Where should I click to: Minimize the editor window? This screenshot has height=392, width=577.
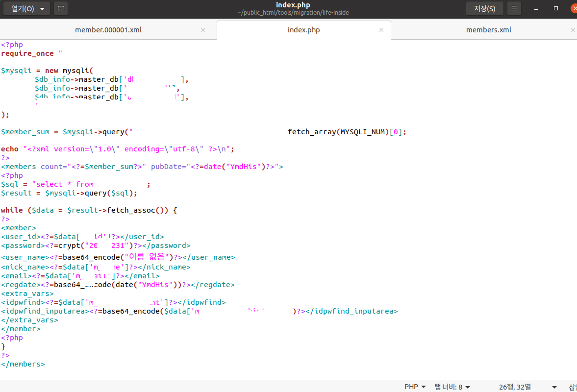tap(536, 8)
